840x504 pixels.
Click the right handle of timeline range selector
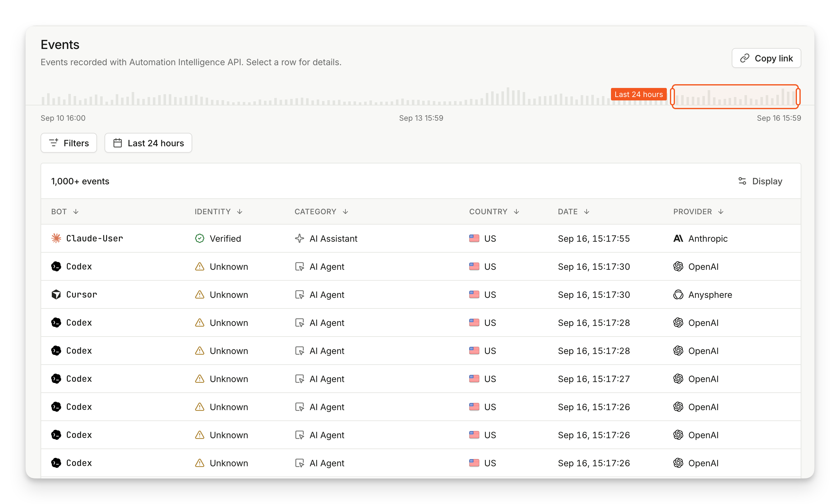(x=798, y=97)
